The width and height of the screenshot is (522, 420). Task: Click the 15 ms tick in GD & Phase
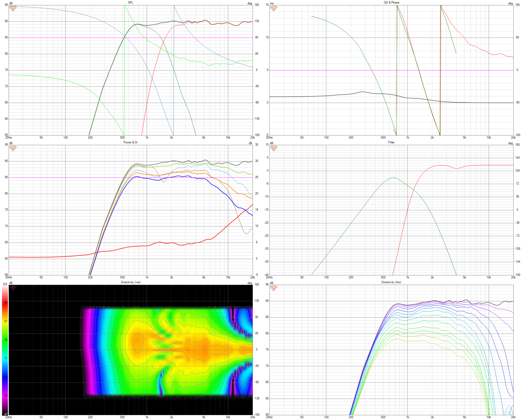[267, 5]
